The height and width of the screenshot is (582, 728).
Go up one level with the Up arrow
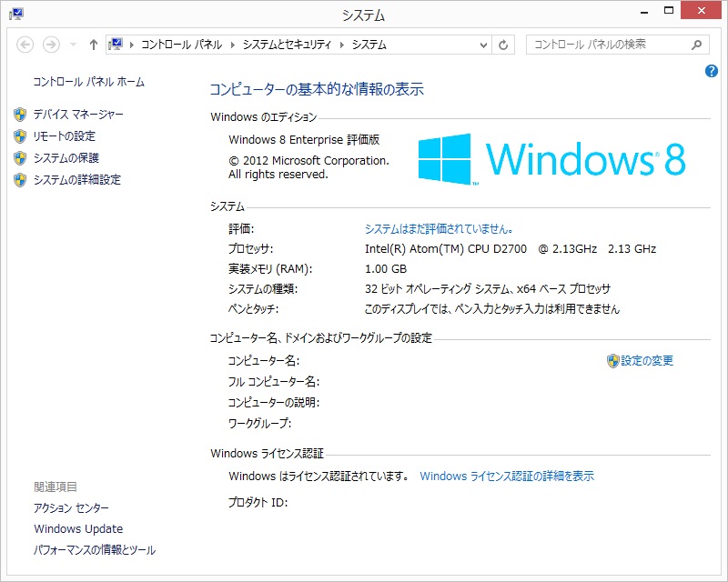(94, 45)
